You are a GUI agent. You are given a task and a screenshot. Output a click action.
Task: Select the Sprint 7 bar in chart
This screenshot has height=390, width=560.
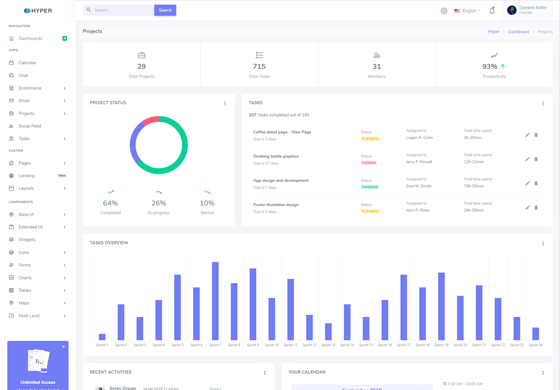[215, 301]
